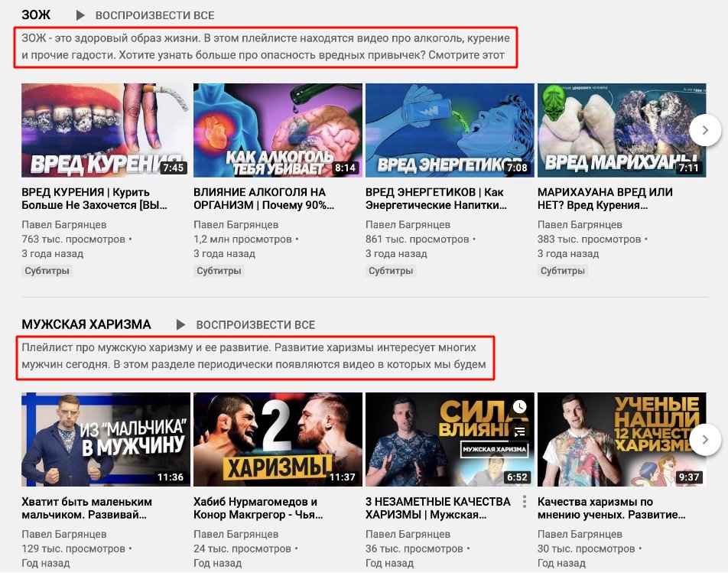Open the КАК АЛКОГОЛЬ ТЕБЯ УБИВАЕТ thumbnail
Image resolution: width=728 pixels, height=573 pixels.
click(278, 130)
